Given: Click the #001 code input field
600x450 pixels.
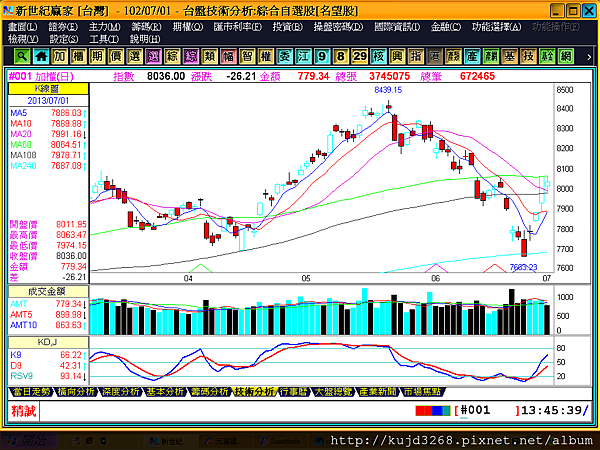Looking at the screenshot, I should pos(487,411).
